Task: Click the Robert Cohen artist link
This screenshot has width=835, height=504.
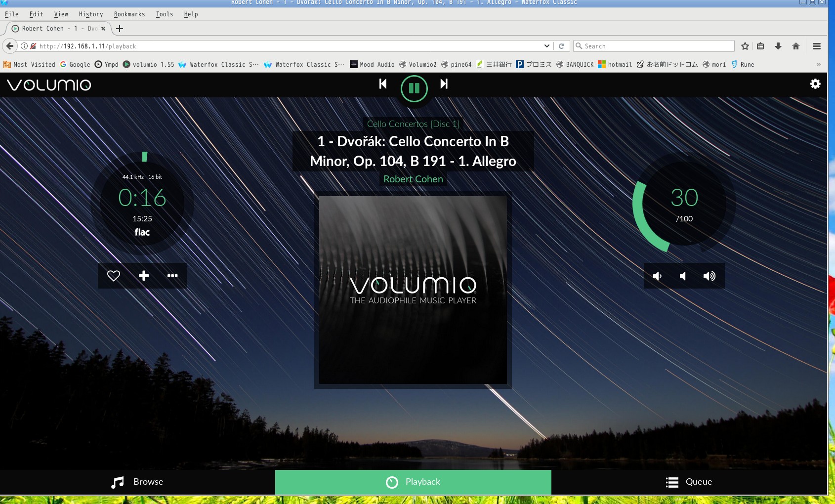Action: click(413, 179)
